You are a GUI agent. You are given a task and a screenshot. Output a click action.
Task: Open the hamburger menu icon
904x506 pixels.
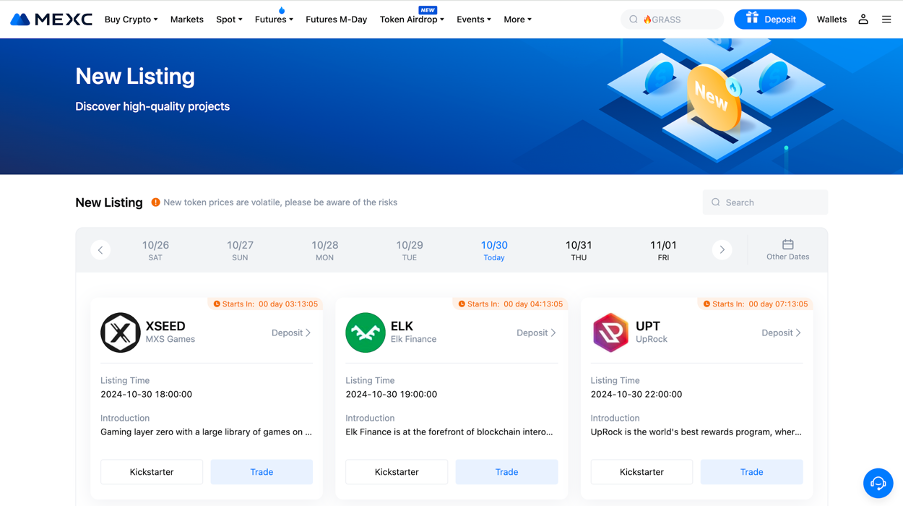click(x=886, y=19)
